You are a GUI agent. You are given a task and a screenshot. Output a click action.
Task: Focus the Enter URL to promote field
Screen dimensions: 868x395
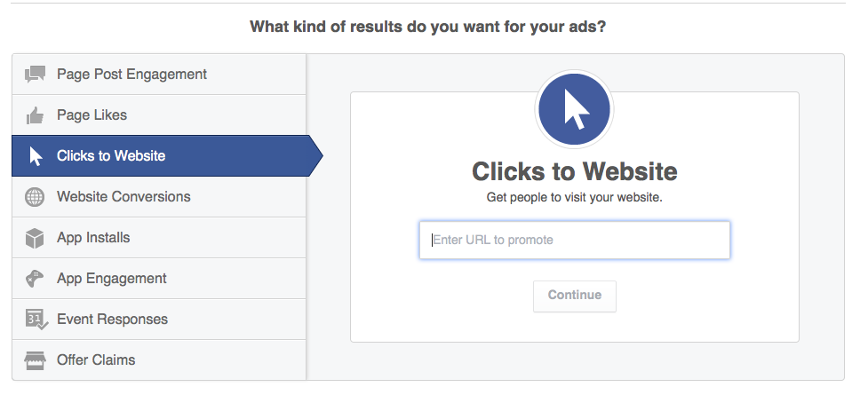575,240
